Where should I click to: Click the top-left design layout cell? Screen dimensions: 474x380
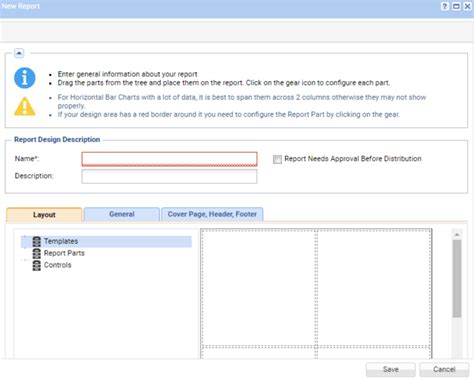[x=259, y=288]
